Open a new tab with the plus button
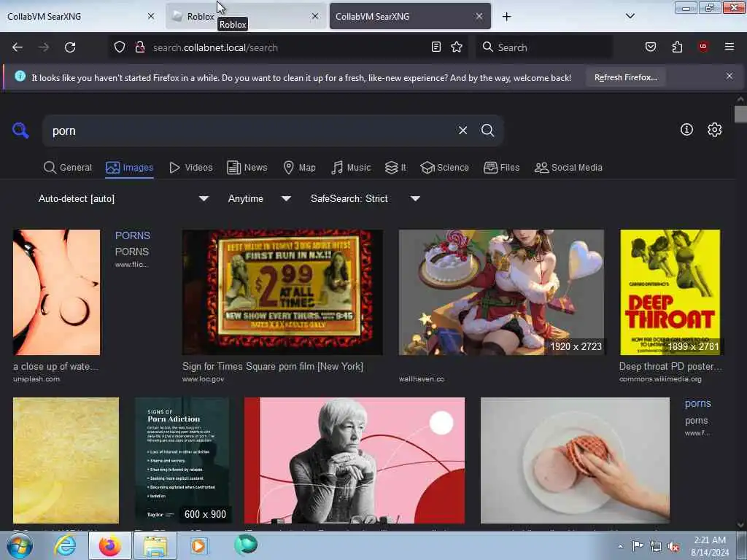This screenshot has width=747, height=560. [x=506, y=17]
